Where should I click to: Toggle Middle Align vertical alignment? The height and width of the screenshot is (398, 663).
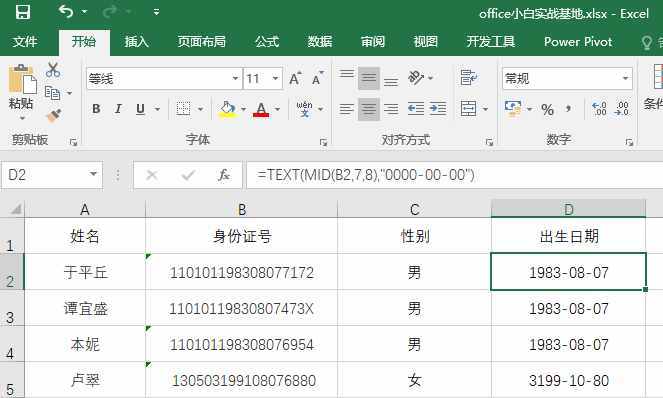pyautogui.click(x=369, y=78)
